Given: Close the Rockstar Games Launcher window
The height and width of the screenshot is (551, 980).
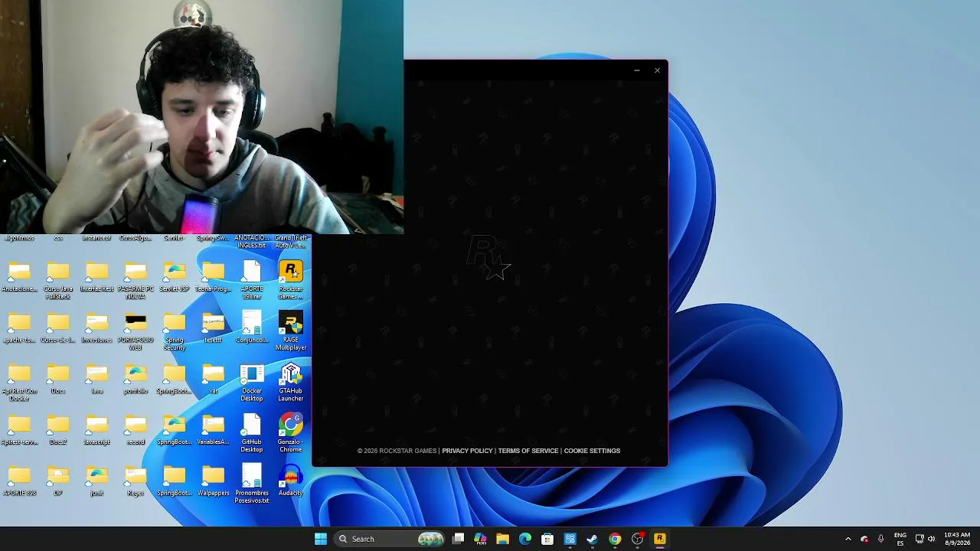Looking at the screenshot, I should coord(657,70).
